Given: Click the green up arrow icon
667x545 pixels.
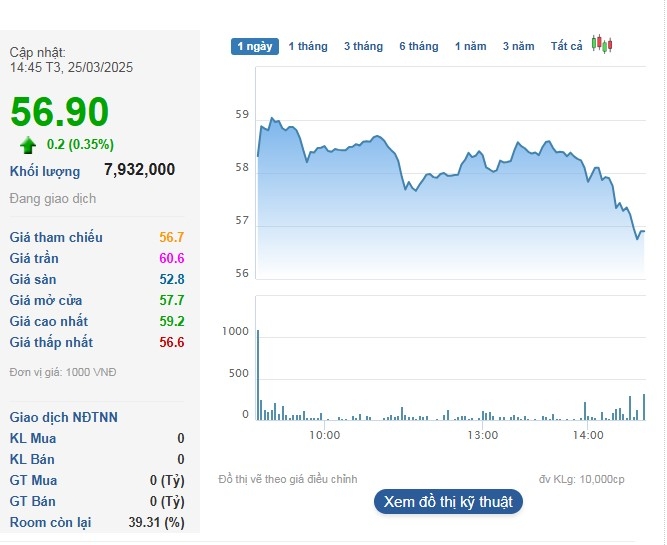Looking at the screenshot, I should point(28,145).
